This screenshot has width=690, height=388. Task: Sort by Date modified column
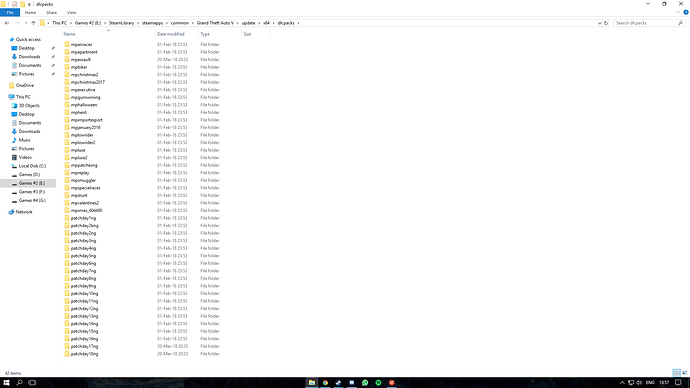tap(171, 34)
